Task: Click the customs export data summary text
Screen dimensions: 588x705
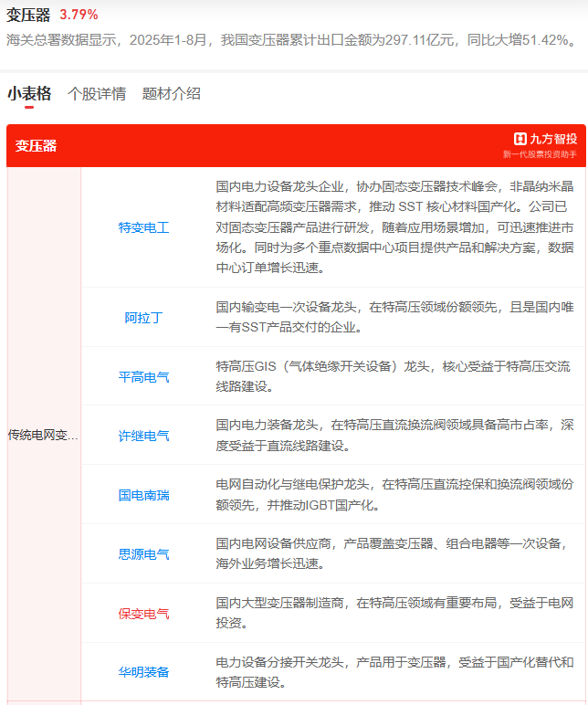Action: click(x=292, y=40)
